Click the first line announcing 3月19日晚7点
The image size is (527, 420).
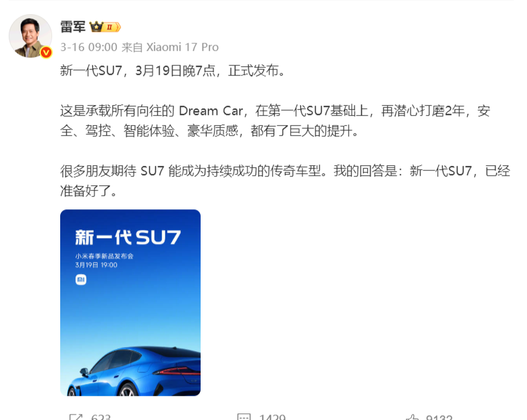[173, 71]
